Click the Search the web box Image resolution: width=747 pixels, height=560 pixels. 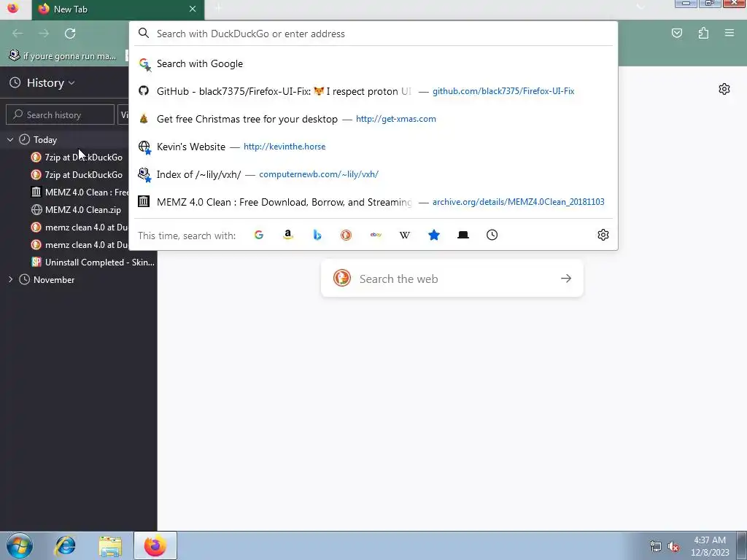(x=452, y=279)
